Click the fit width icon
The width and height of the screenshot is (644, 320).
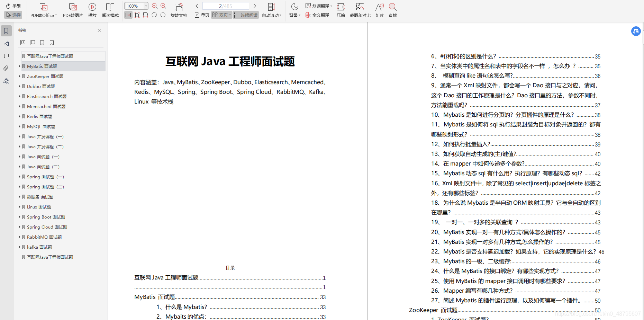146,15
